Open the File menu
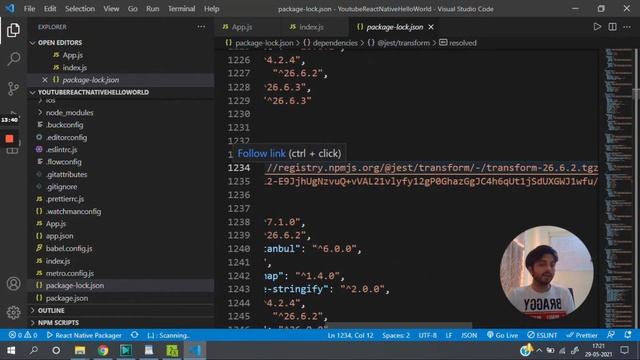 coord(29,9)
